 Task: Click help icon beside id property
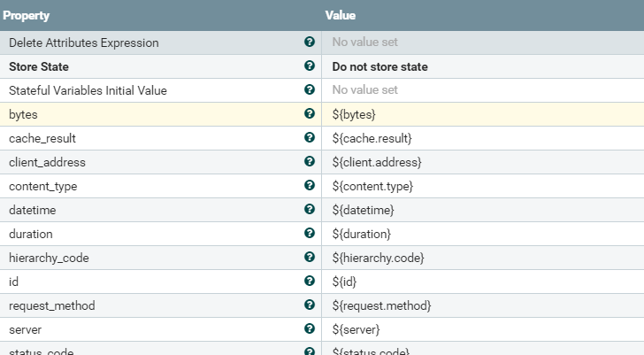pyautogui.click(x=310, y=281)
